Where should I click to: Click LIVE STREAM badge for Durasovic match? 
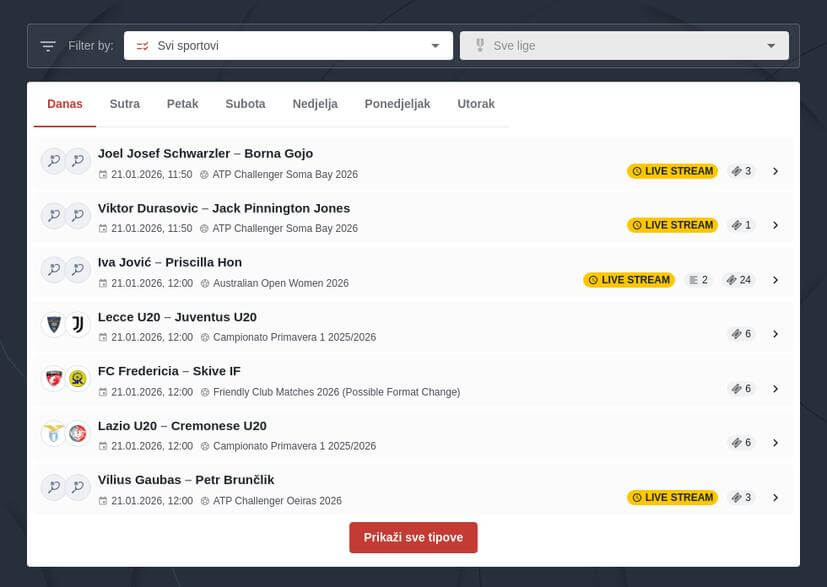point(672,225)
